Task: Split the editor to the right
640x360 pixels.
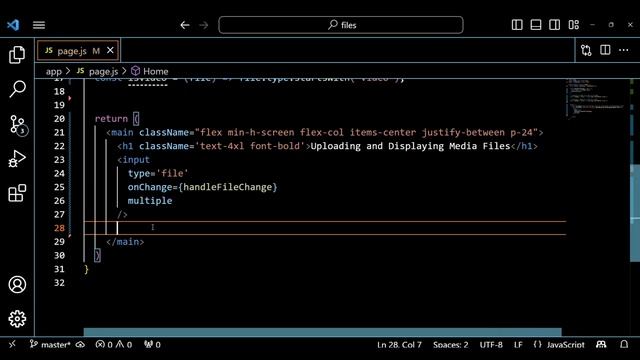Action: click(x=605, y=50)
